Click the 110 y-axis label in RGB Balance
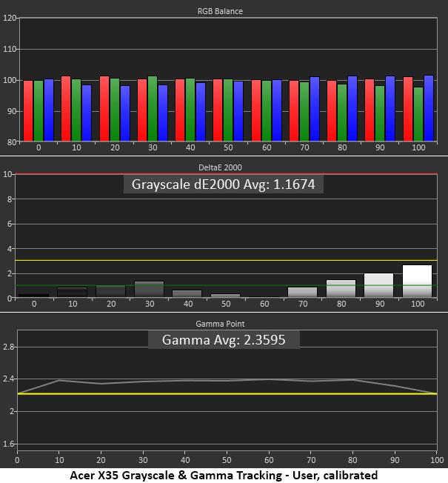 (x=9, y=49)
